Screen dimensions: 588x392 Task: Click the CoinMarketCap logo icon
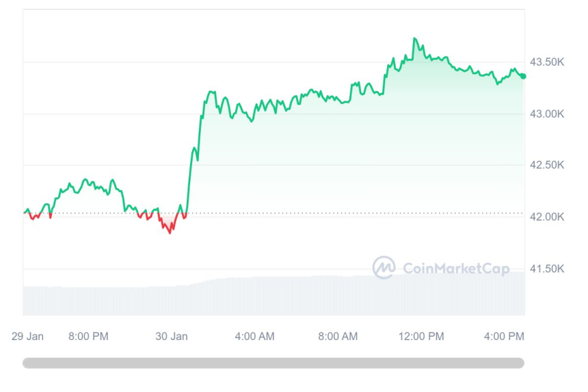(x=384, y=267)
